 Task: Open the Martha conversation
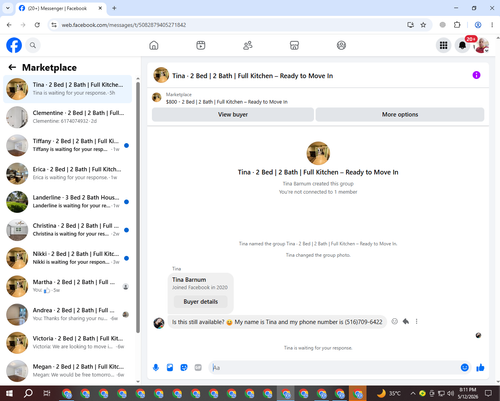[x=68, y=286]
